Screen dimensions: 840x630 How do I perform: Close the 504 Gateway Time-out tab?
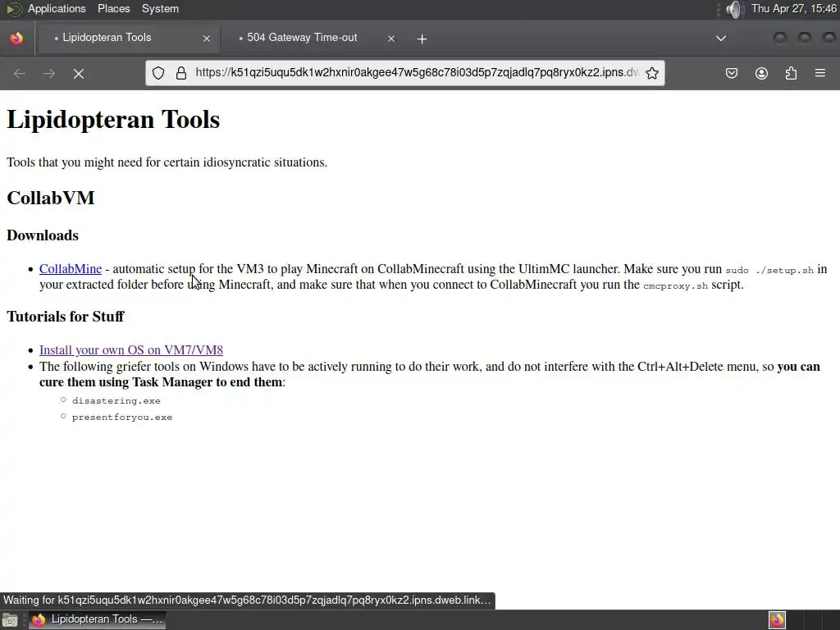(391, 39)
